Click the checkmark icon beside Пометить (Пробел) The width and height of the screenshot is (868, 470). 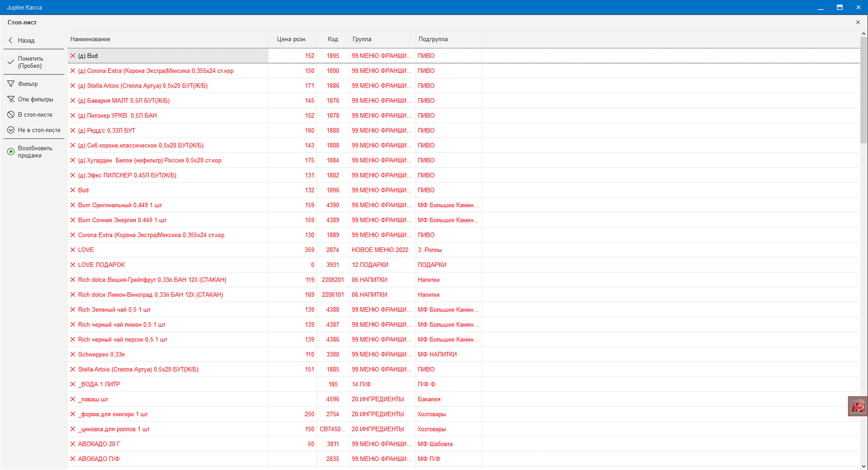point(11,62)
